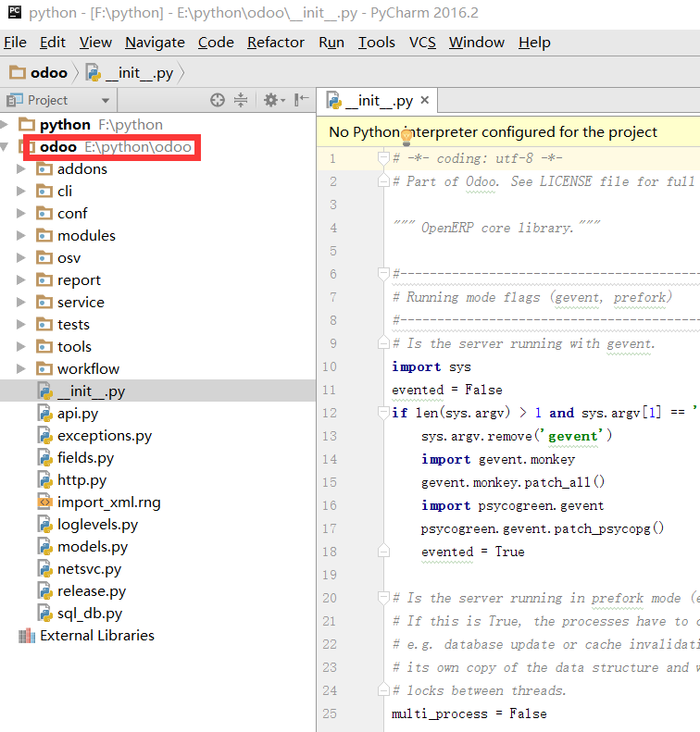Select loglevels.py in project tree

[x=97, y=525]
